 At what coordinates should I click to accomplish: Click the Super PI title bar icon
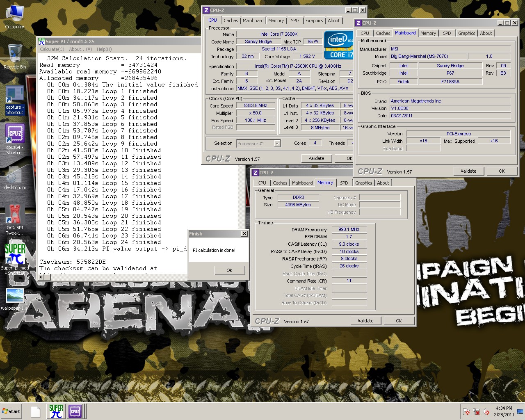pyautogui.click(x=41, y=41)
